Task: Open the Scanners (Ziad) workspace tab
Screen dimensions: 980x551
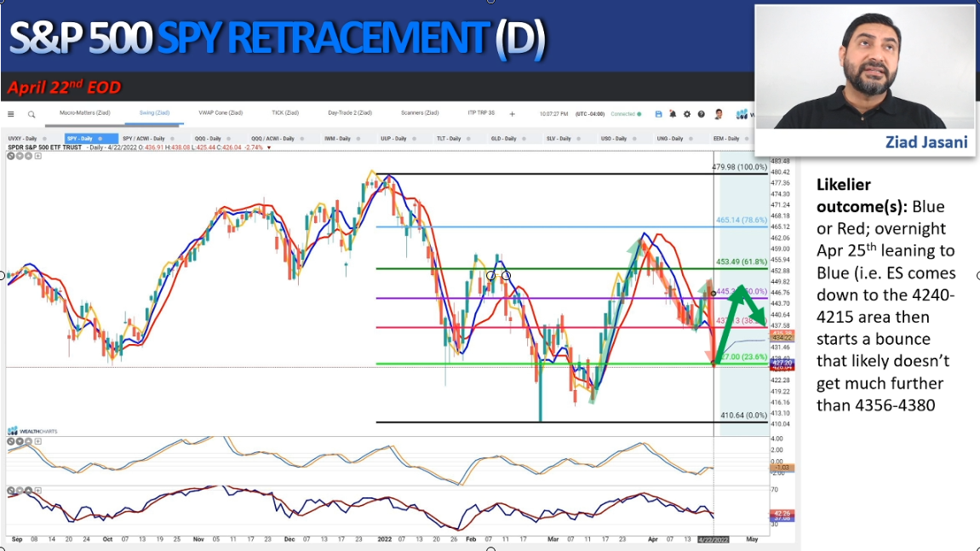Action: pos(420,113)
